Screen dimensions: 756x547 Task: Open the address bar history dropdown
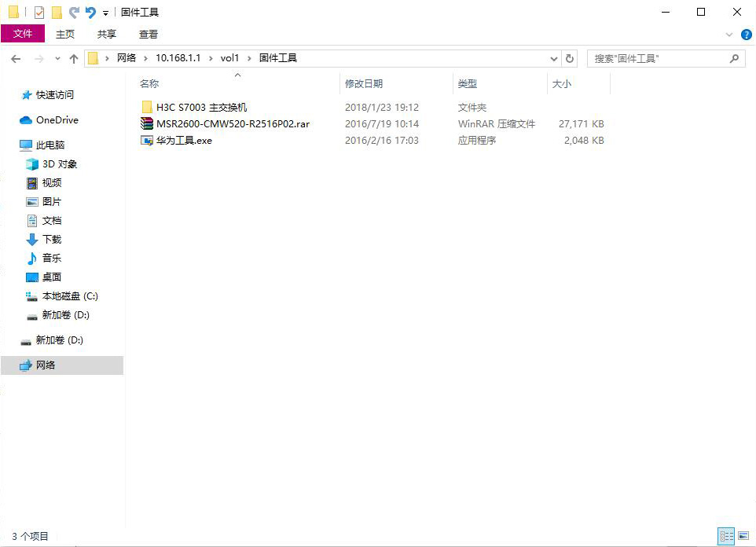554,57
